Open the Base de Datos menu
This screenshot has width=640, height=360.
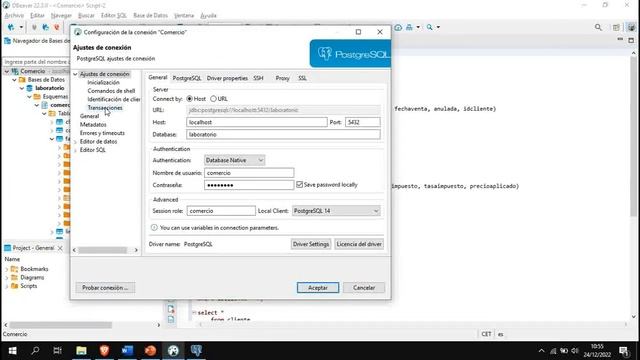click(x=150, y=16)
